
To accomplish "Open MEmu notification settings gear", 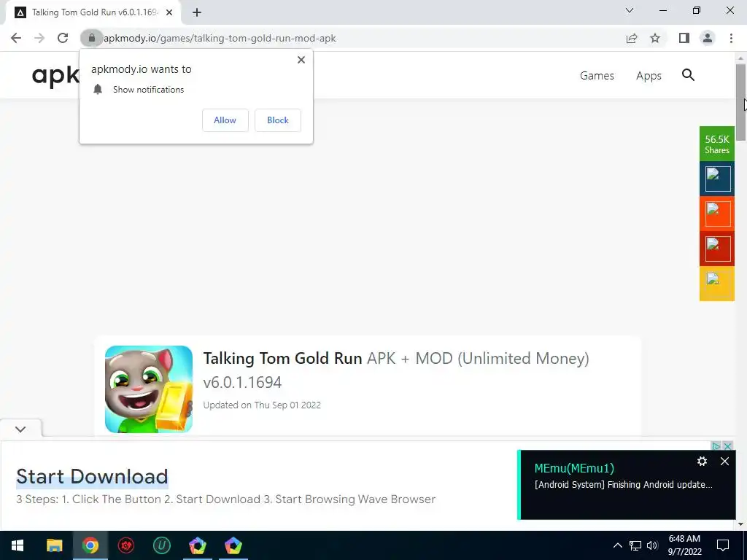I will point(702,461).
